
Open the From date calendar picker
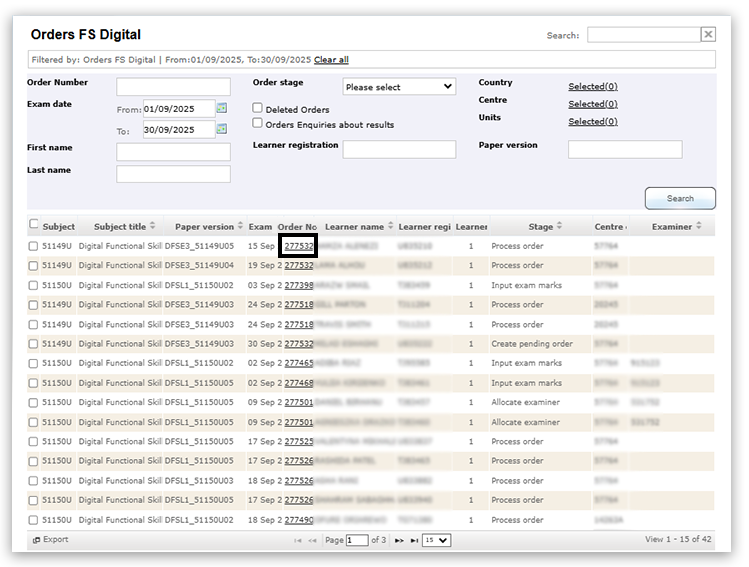tap(222, 108)
